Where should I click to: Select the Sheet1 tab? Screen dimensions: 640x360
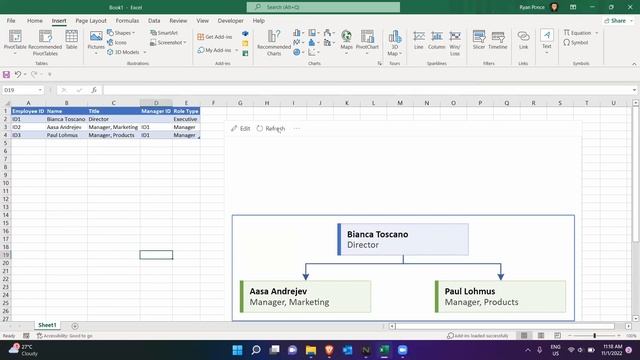point(47,325)
